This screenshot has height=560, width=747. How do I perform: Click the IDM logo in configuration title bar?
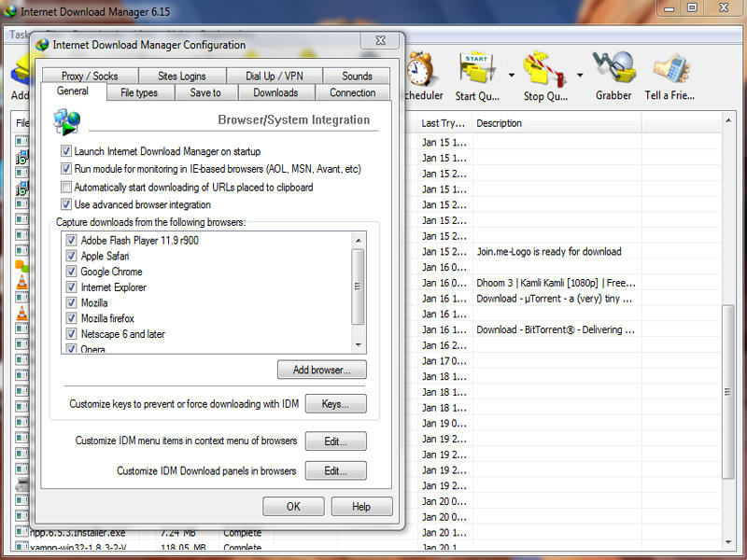tap(42, 45)
